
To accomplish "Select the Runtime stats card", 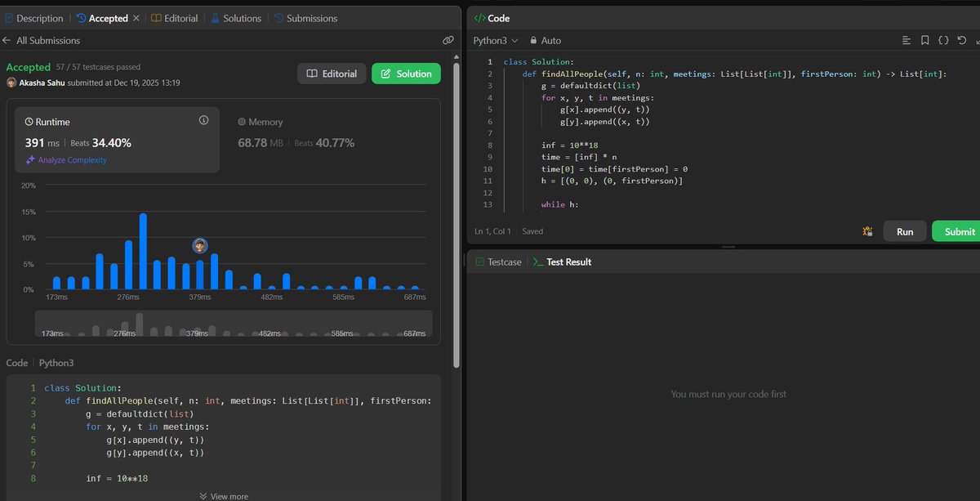I will (x=118, y=140).
